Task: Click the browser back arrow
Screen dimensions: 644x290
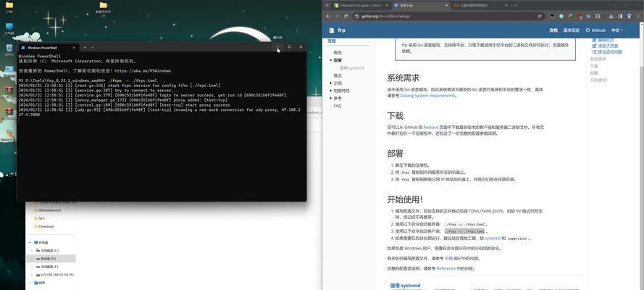Action: (x=327, y=16)
